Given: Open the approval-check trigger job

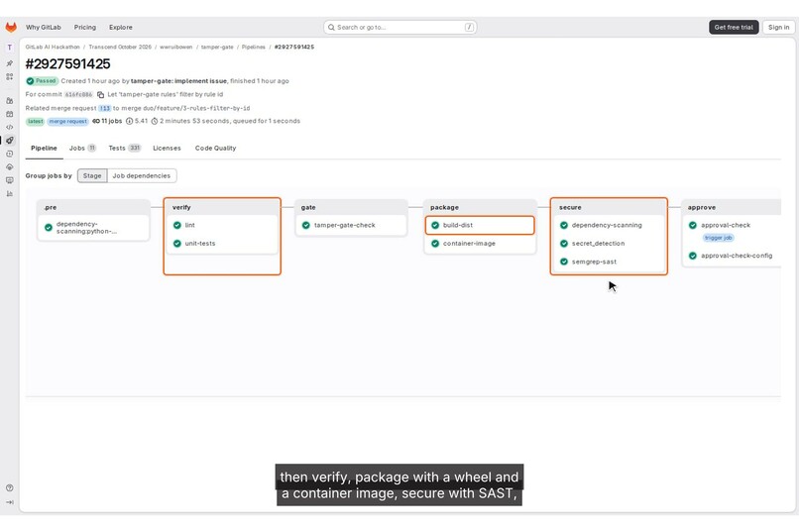Looking at the screenshot, I should click(725, 225).
